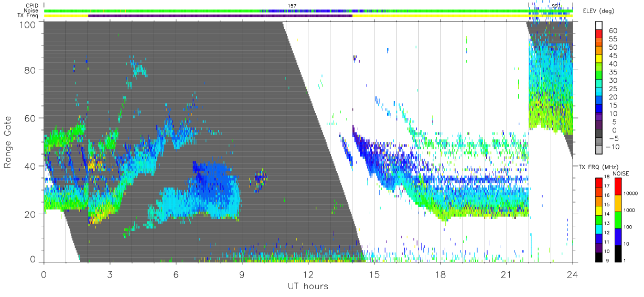This screenshot has width=644, height=297.
Task: Click the white top swatch of the ELEV legend
Action: [600, 26]
